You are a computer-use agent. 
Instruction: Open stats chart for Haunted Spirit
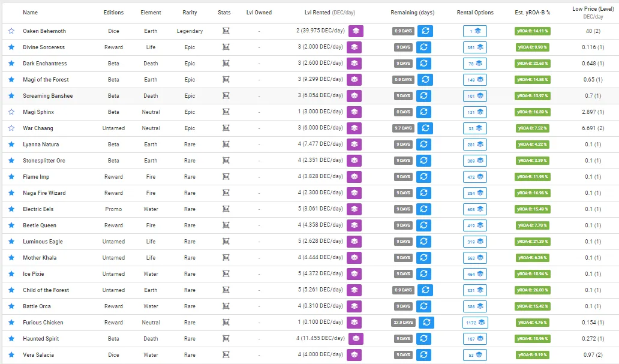tap(226, 338)
